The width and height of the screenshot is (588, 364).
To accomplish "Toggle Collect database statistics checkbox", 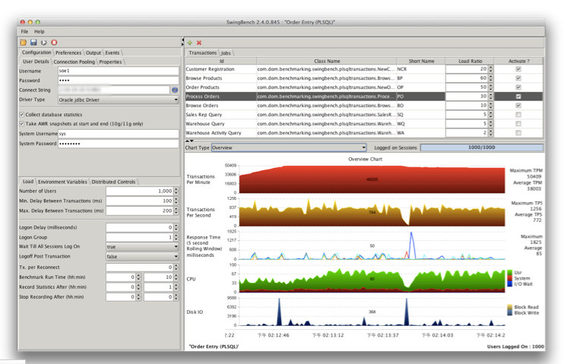I will click(x=22, y=114).
